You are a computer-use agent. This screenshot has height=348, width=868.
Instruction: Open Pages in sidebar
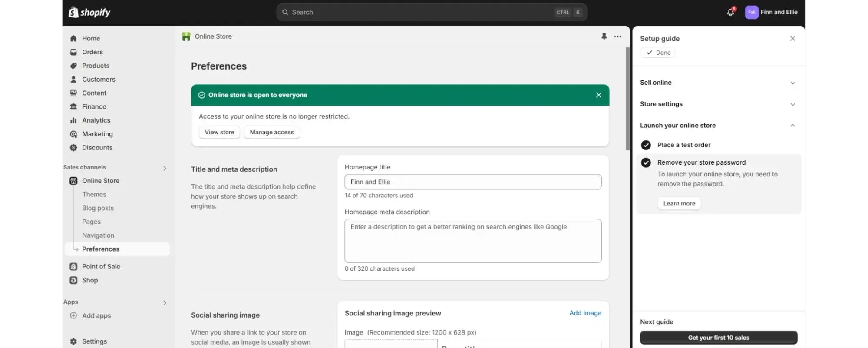[x=91, y=222]
